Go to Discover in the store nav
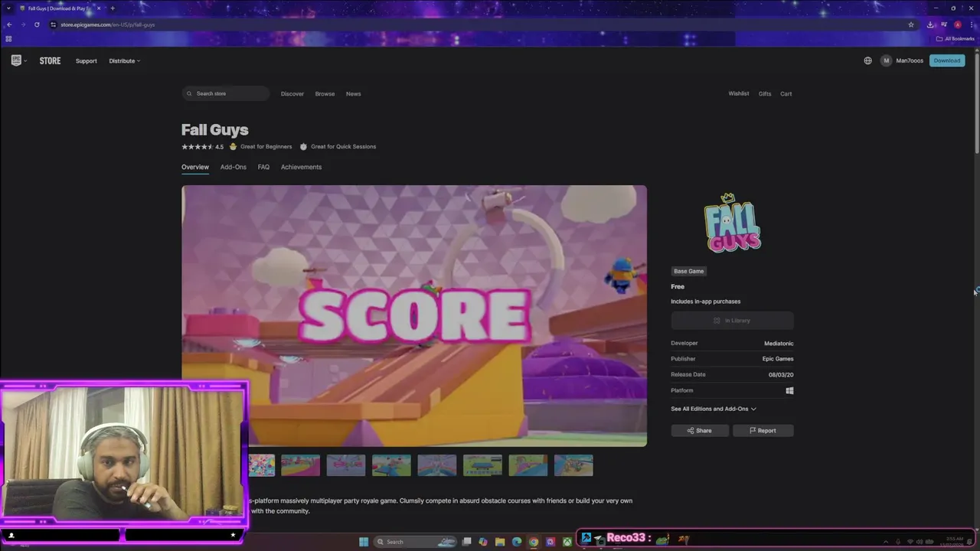Image resolution: width=980 pixels, height=551 pixels. tap(292, 93)
